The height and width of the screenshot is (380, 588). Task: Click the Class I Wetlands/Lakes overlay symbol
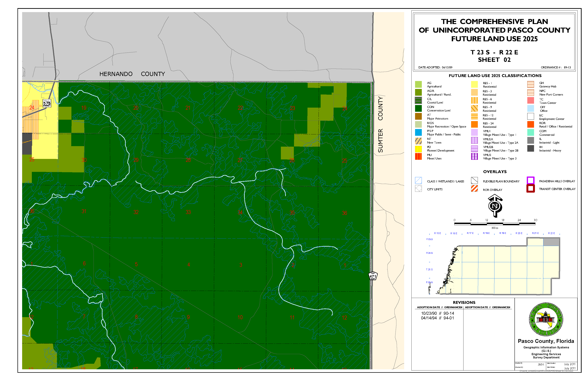pyautogui.click(x=418, y=181)
